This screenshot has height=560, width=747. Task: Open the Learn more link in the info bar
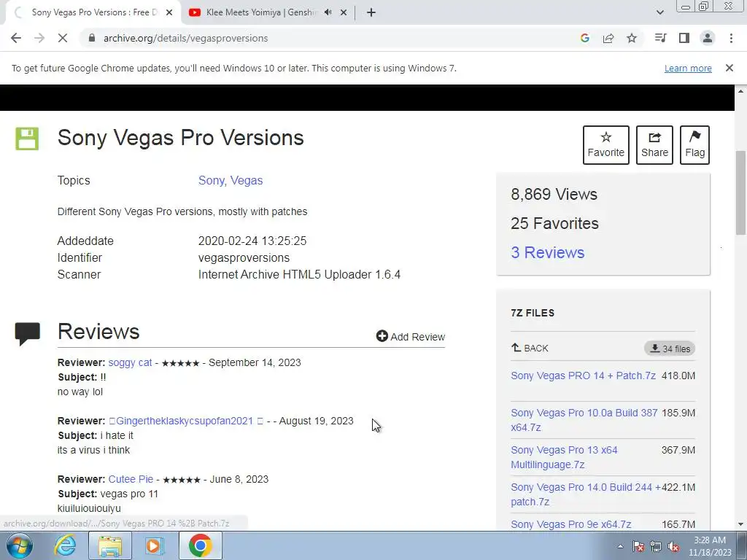pyautogui.click(x=688, y=68)
